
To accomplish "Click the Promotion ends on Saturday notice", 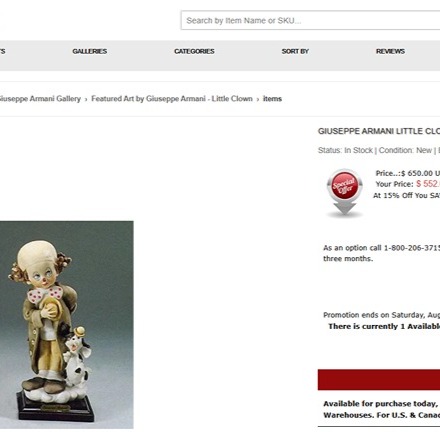I will click(x=381, y=315).
